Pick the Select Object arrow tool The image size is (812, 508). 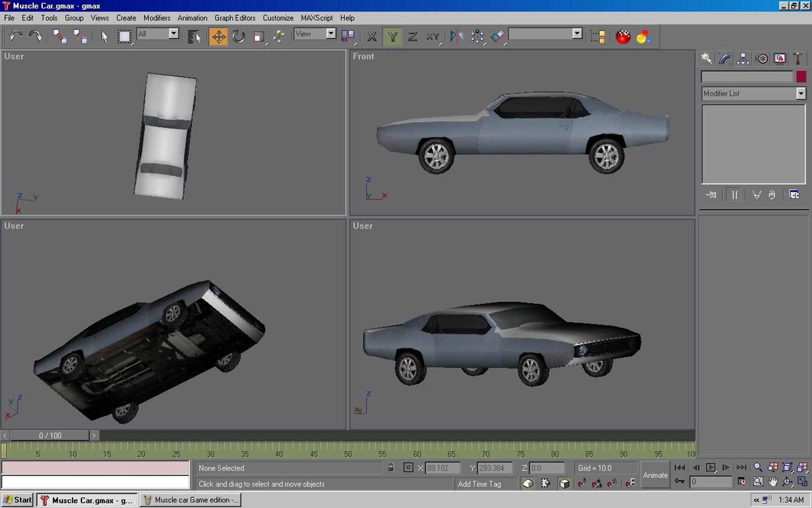(x=104, y=36)
